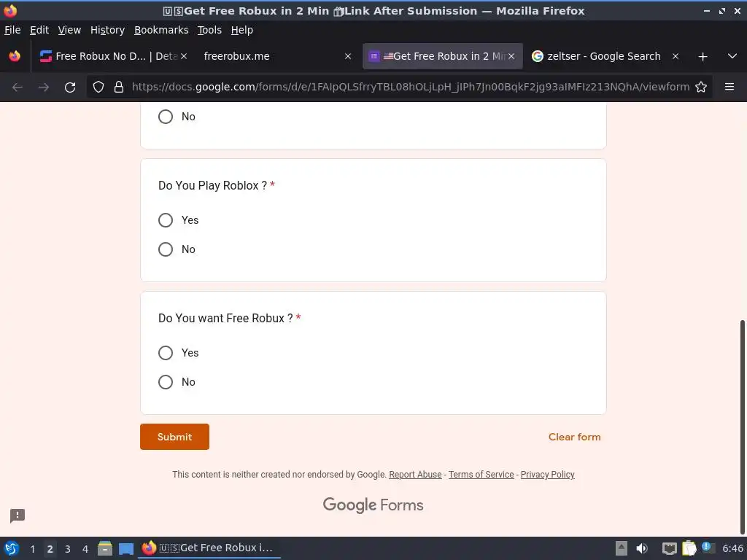Show site security lock info
This screenshot has width=747, height=560.
click(119, 87)
